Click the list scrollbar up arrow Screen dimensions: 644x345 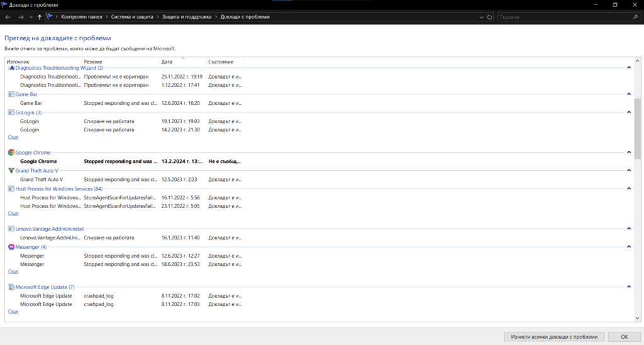pyautogui.click(x=637, y=61)
